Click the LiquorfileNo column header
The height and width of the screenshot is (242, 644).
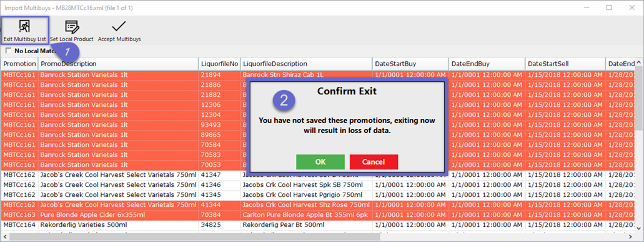(x=220, y=64)
